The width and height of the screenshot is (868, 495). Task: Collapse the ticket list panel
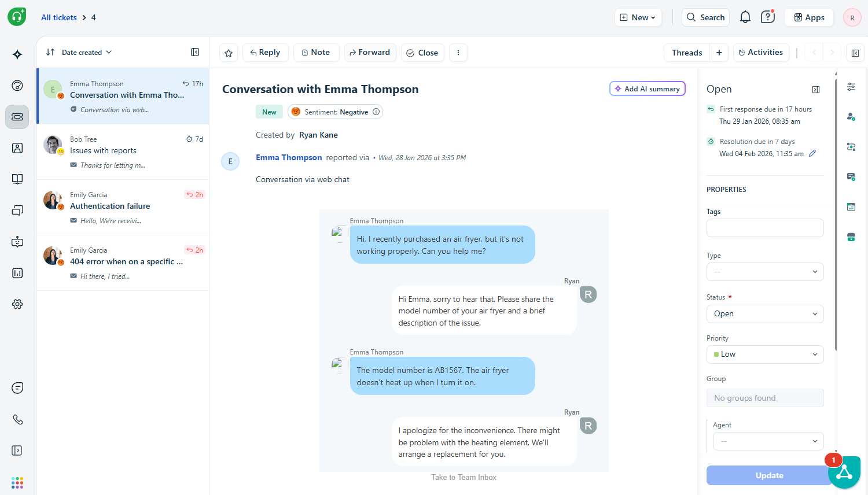(195, 52)
